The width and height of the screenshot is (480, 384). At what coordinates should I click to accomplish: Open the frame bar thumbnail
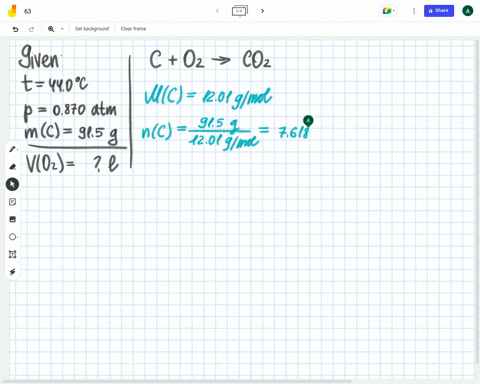click(x=240, y=11)
